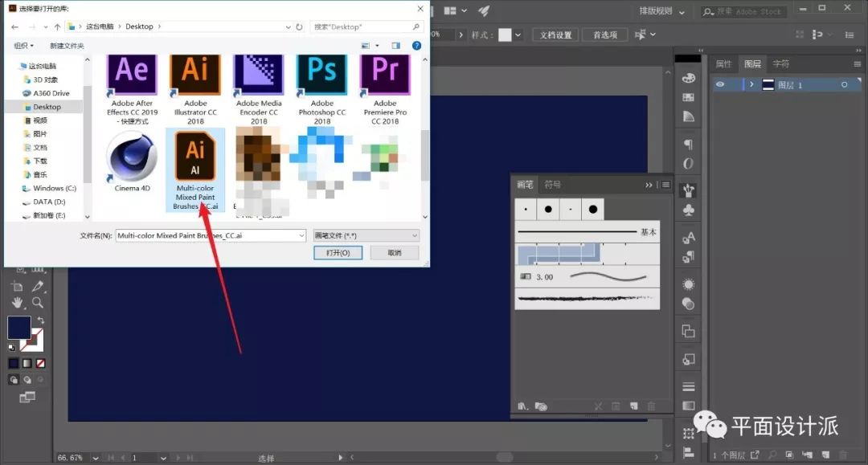
Task: Select the Zoom magnifier tool
Action: click(38, 303)
